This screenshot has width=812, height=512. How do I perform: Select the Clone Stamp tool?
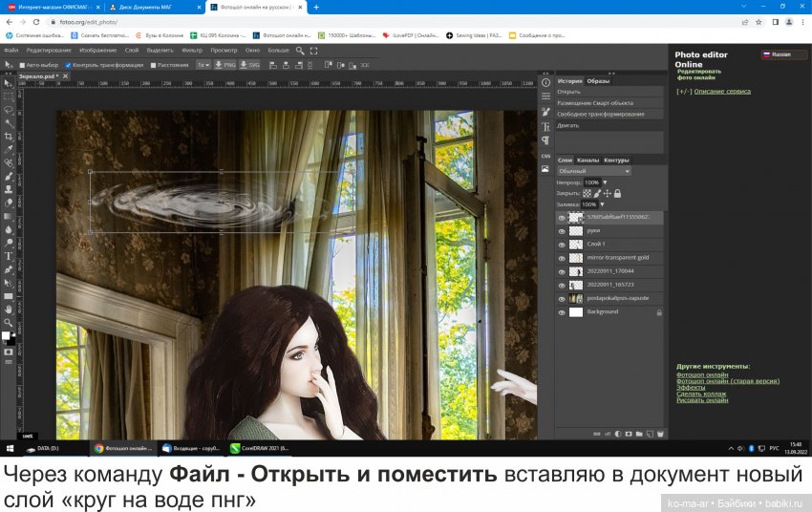(x=9, y=189)
